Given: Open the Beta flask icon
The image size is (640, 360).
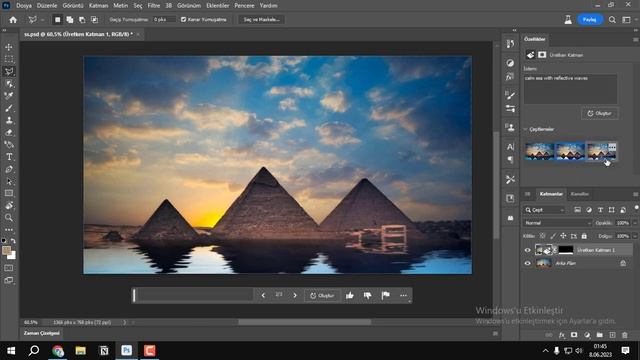Looking at the screenshot, I should pos(568,20).
